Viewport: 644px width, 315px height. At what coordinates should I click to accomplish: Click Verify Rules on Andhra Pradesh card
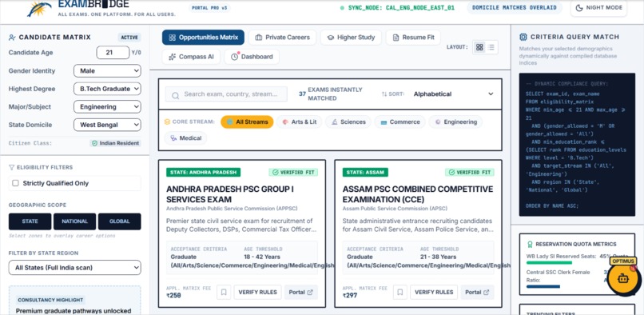tap(257, 293)
